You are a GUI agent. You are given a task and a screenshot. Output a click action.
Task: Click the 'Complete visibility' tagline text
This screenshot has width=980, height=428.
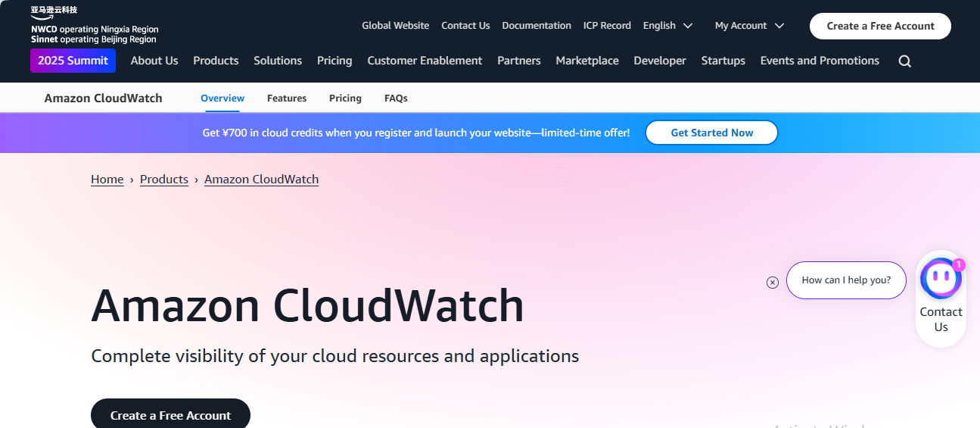[334, 356]
